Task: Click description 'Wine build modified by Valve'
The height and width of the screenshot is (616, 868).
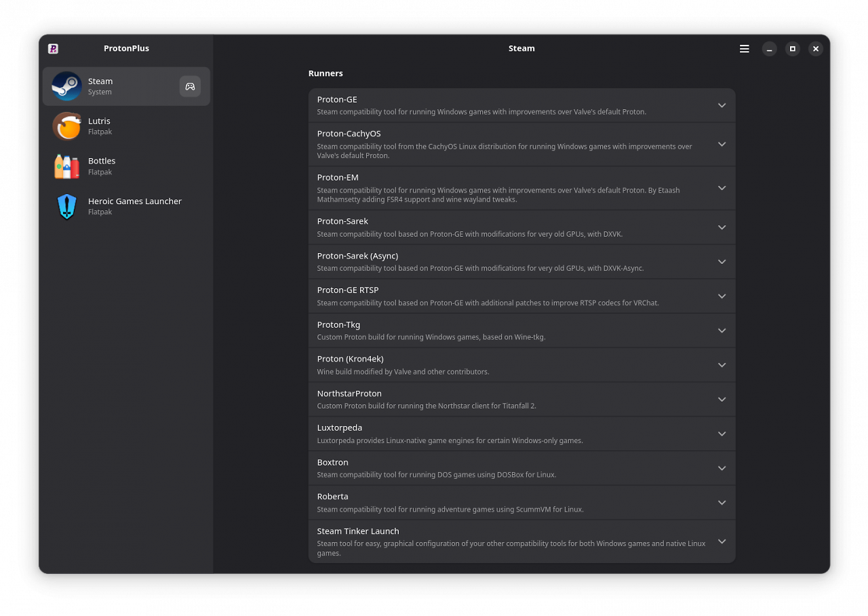Action: point(403,372)
